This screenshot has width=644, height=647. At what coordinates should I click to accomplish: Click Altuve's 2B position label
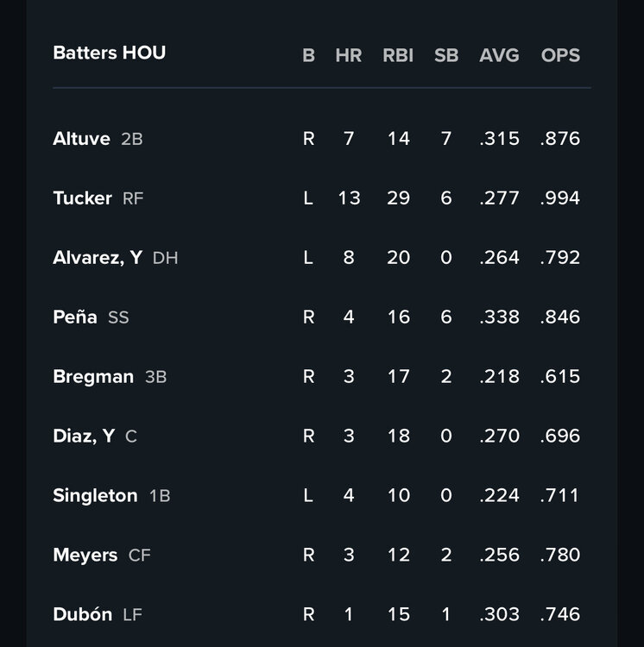(x=132, y=139)
